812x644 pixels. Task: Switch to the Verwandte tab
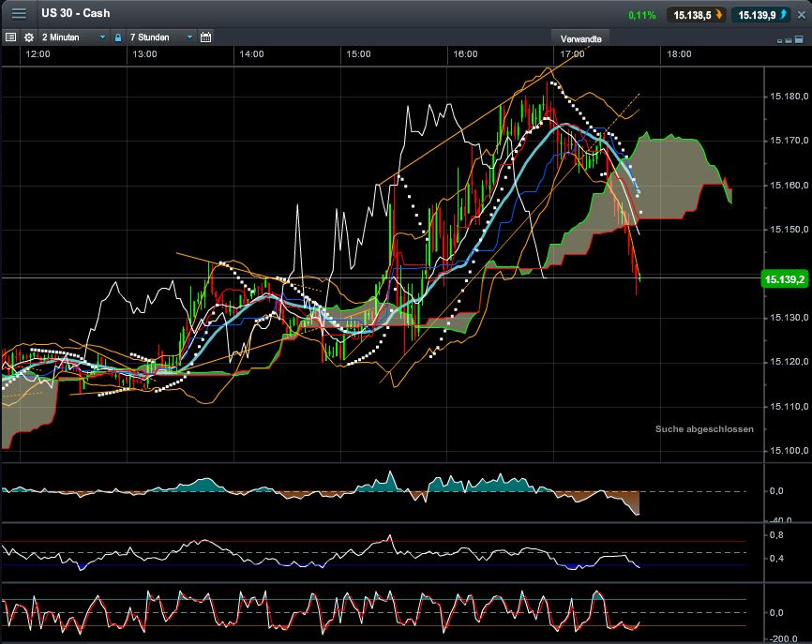(579, 38)
